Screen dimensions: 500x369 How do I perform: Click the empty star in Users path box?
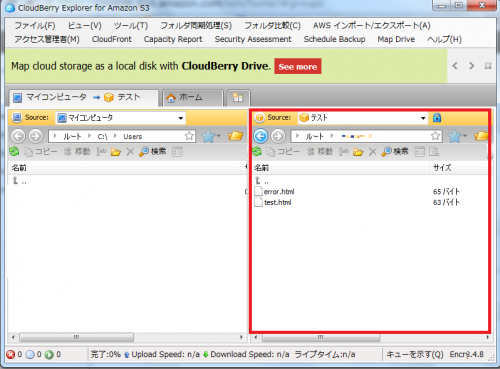[189, 136]
